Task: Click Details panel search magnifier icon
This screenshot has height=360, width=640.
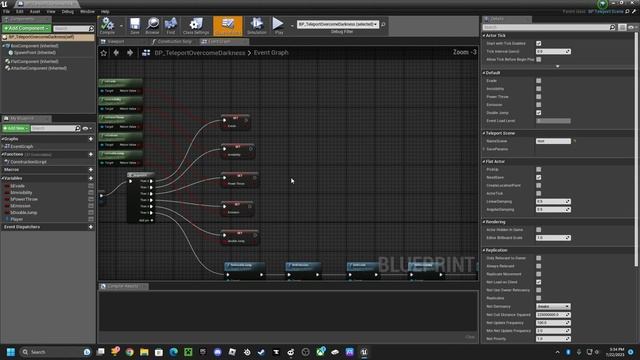Action: (612, 27)
